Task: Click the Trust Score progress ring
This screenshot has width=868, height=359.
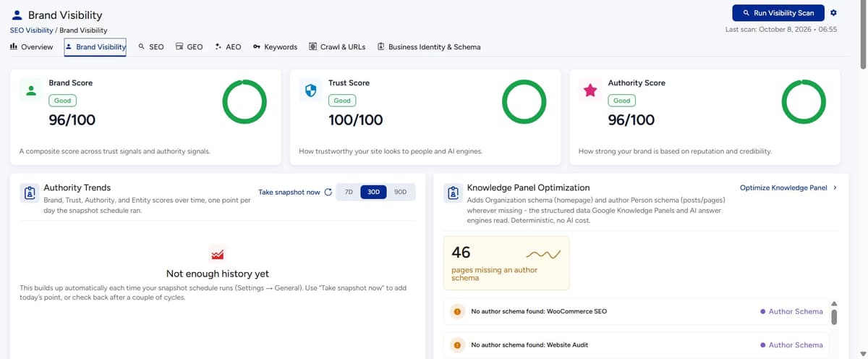Action: click(524, 101)
